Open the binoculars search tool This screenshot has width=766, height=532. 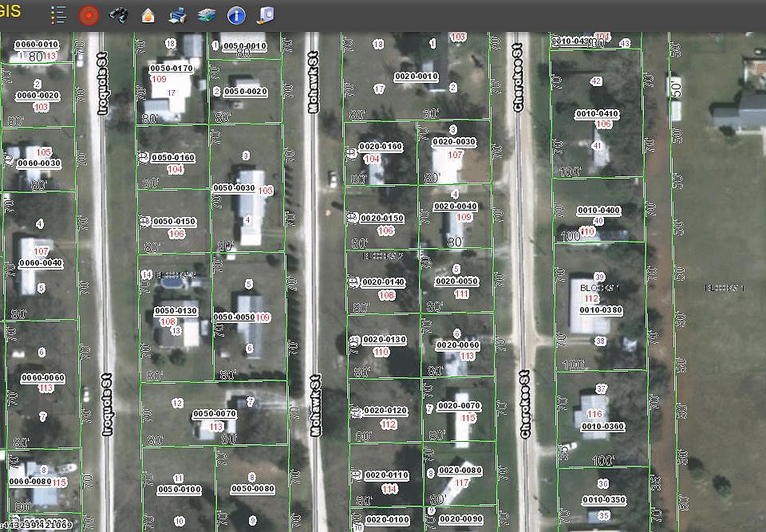(118, 14)
